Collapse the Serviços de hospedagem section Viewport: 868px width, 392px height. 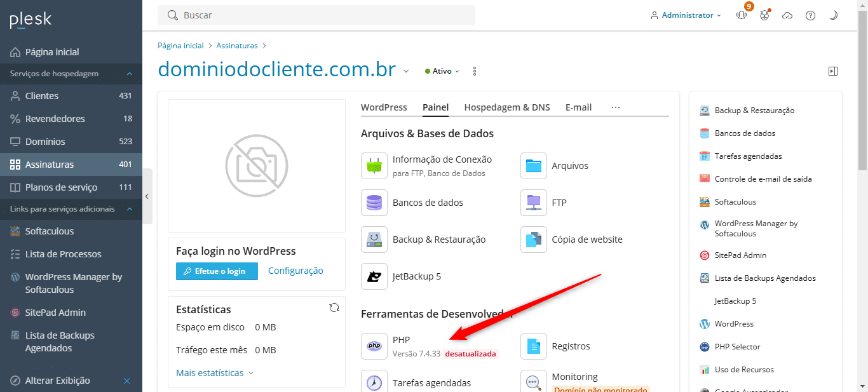[130, 74]
